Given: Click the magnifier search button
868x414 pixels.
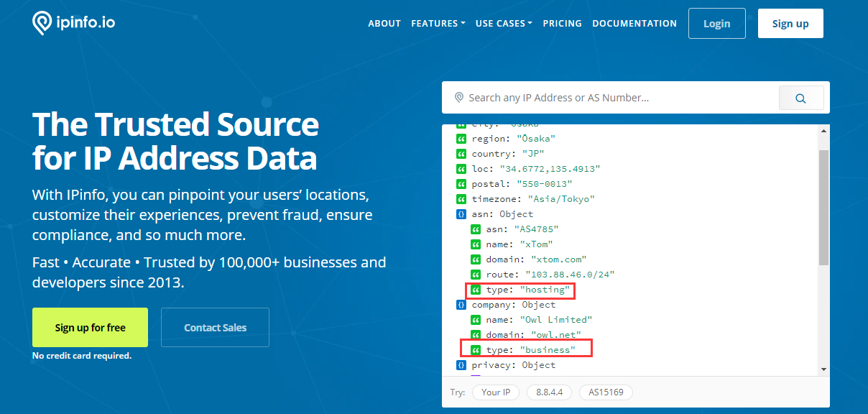Looking at the screenshot, I should pyautogui.click(x=801, y=98).
